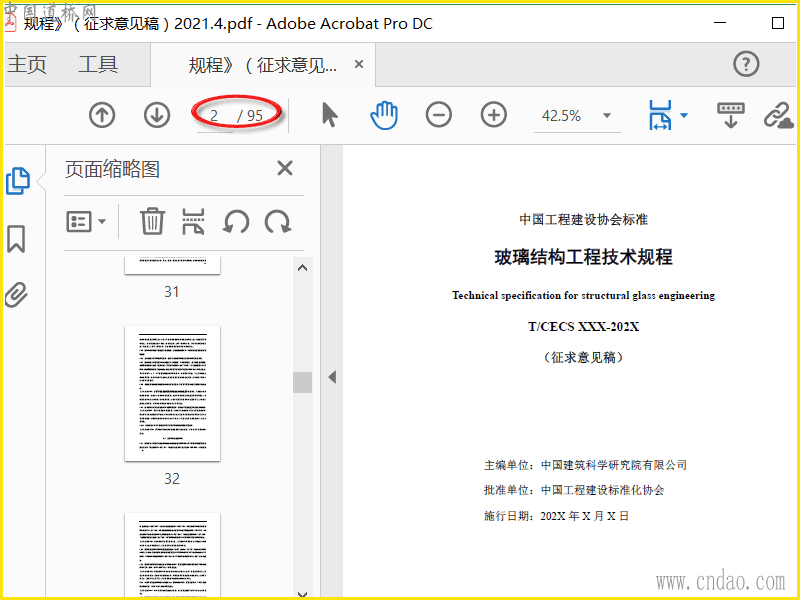Click the page label 32

(172, 479)
